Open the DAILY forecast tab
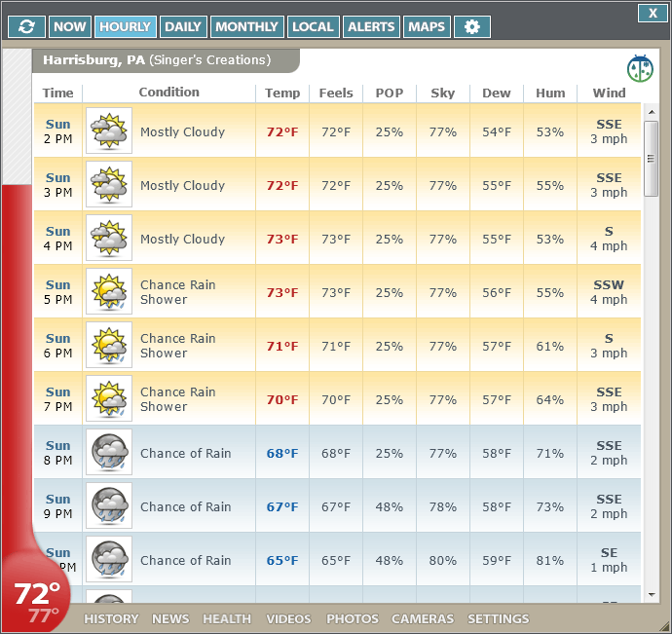Viewport: 672px width, 634px height. [183, 27]
